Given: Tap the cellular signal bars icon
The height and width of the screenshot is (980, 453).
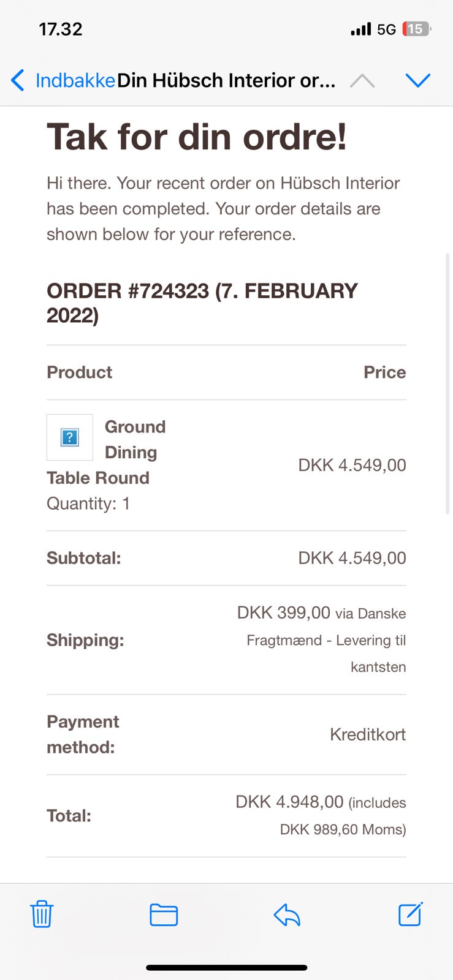Looking at the screenshot, I should (x=360, y=29).
